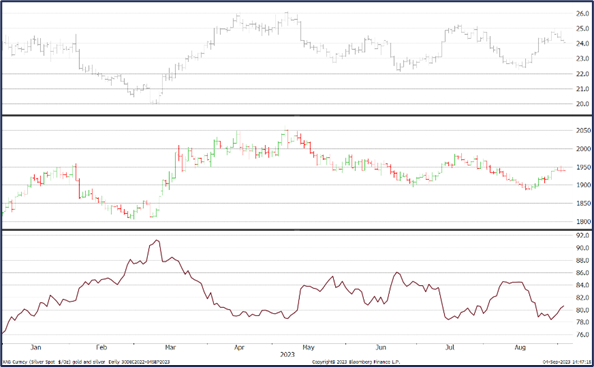The height and width of the screenshot is (367, 594).
Task: Click the Mar month label
Action: (x=170, y=347)
